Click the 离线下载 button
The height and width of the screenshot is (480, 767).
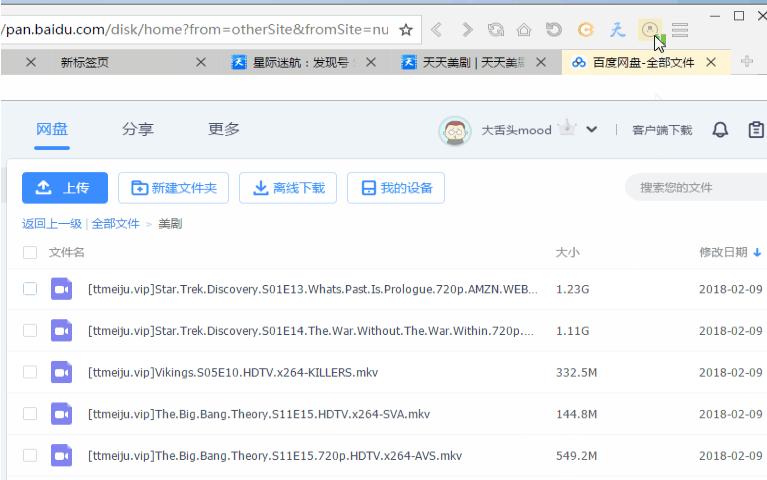(x=288, y=188)
